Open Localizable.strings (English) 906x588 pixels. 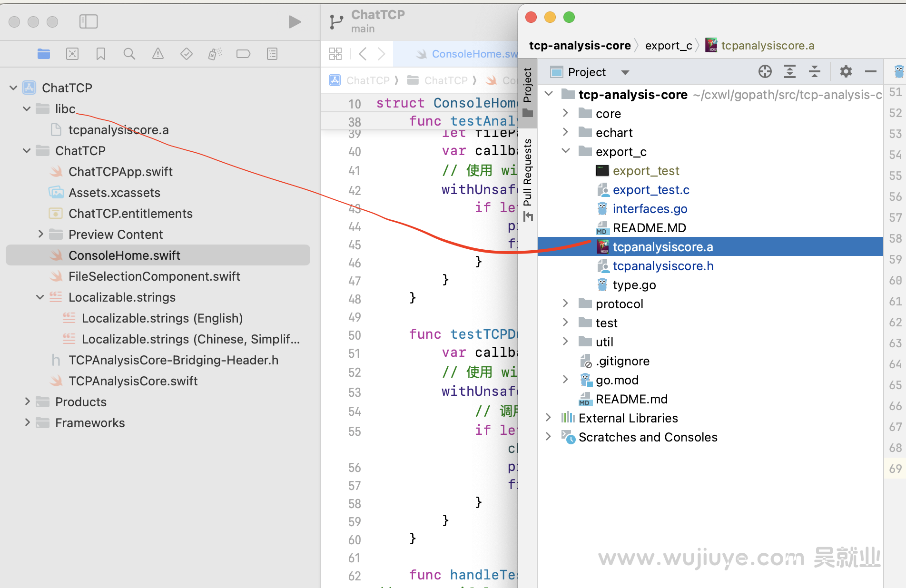[x=162, y=318]
